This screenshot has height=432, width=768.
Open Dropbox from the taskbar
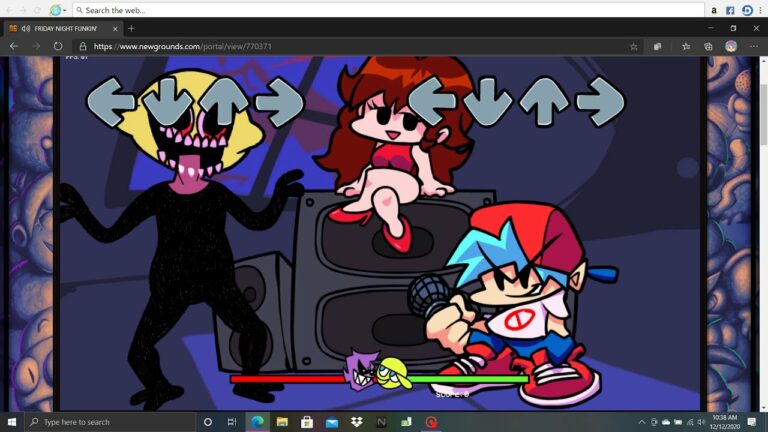pos(357,422)
